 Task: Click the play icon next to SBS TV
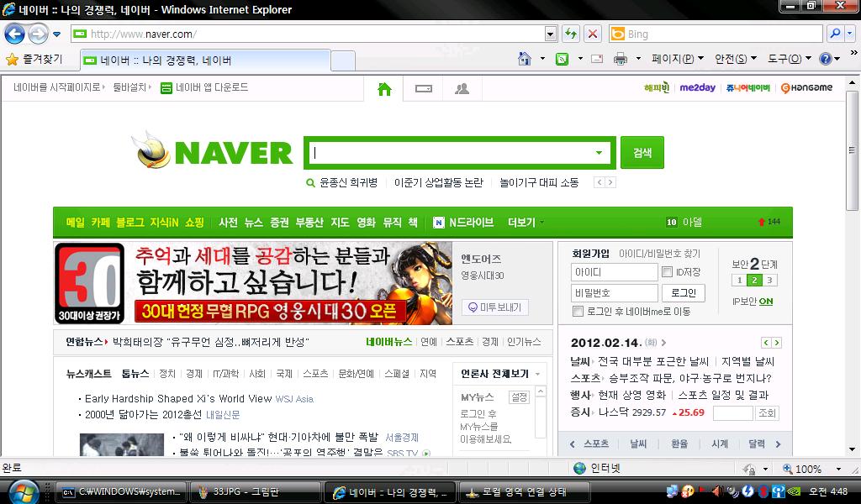point(426,453)
